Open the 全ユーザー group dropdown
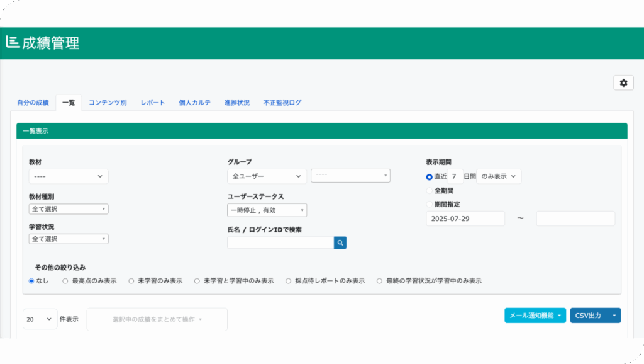 coord(266,176)
